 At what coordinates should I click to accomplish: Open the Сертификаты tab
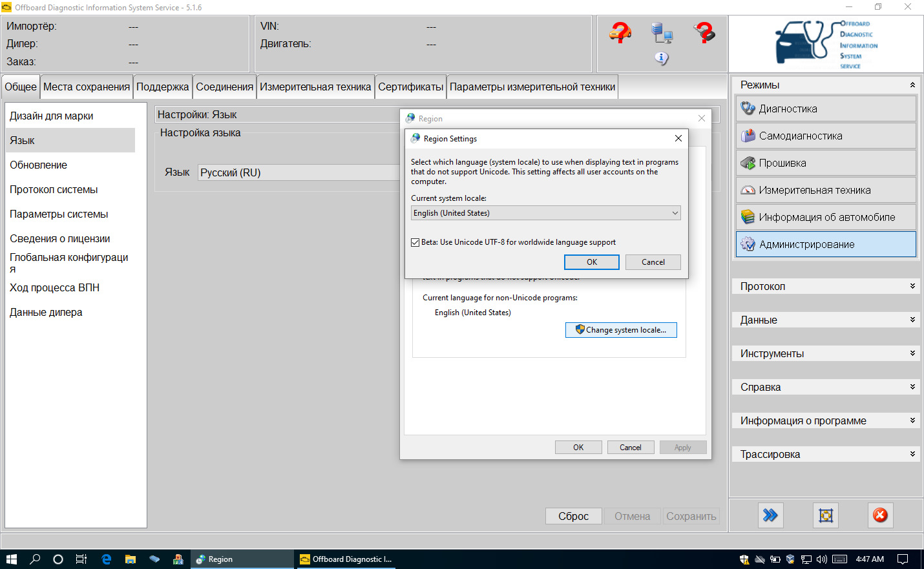[x=411, y=87]
